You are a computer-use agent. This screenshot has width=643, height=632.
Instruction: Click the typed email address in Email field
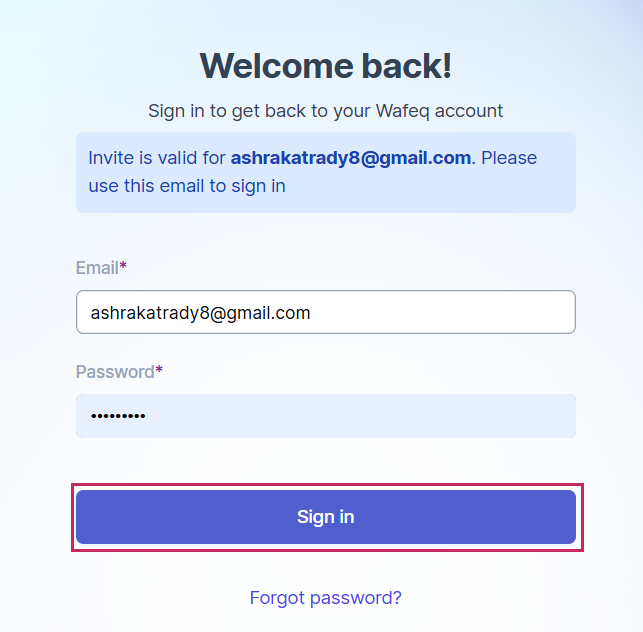(200, 313)
